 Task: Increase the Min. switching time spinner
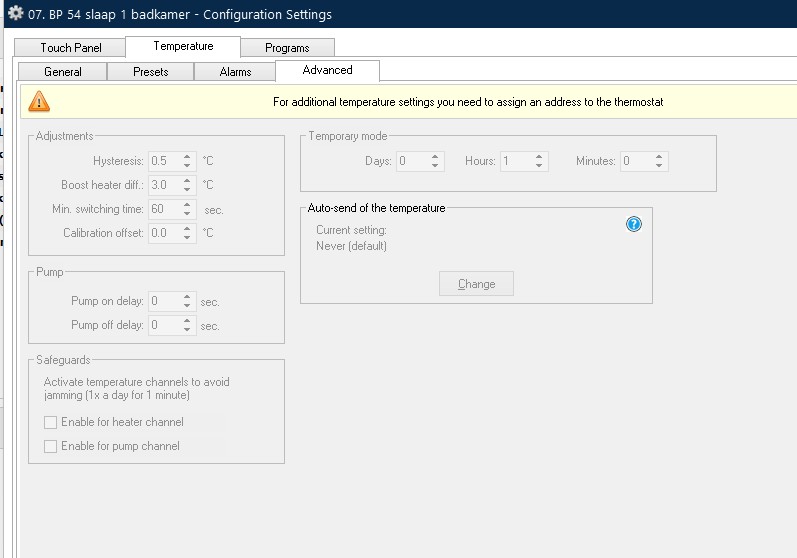coord(187,204)
